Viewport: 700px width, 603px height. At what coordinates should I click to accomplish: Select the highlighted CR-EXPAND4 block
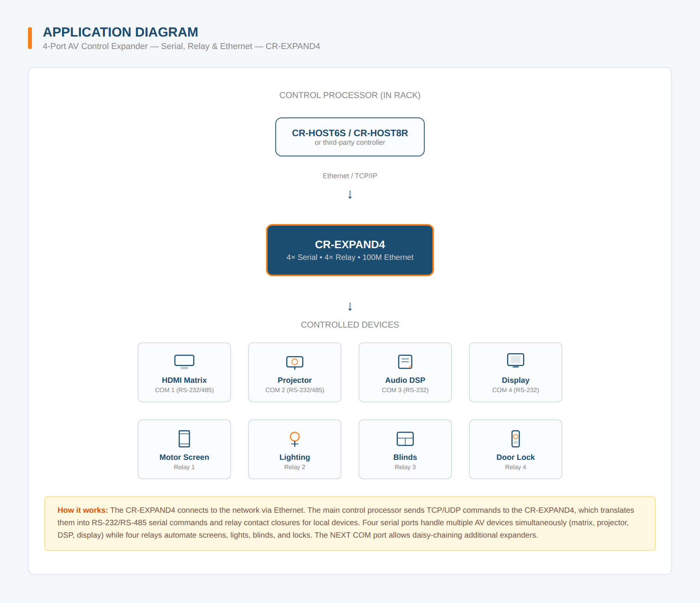pos(350,250)
